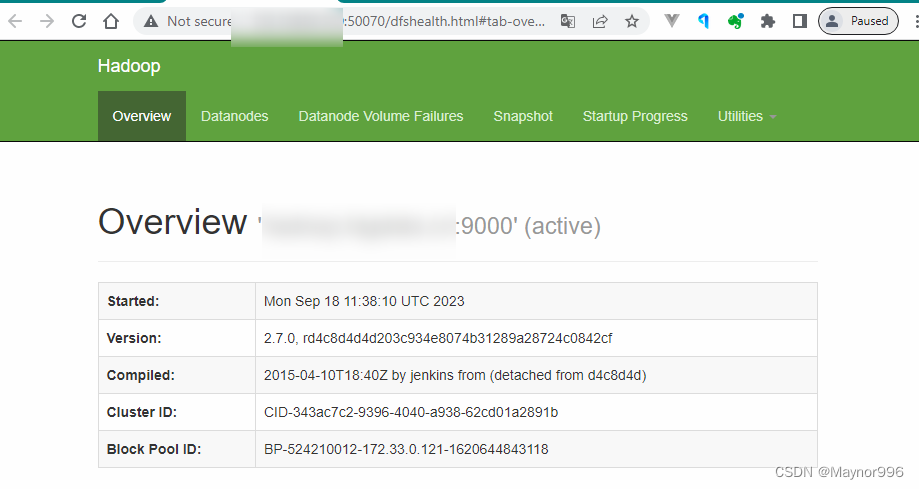Click the Hadoop brand link
This screenshot has width=919, height=489.
click(129, 66)
